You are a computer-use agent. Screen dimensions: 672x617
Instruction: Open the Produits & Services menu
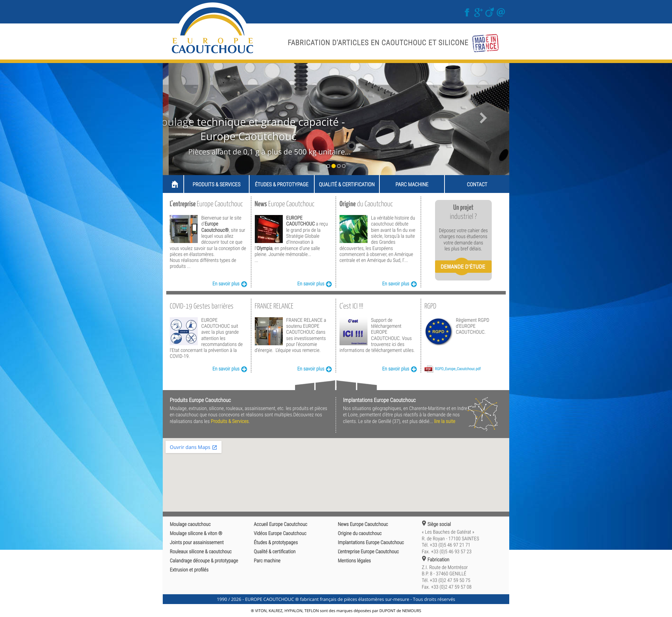216,184
